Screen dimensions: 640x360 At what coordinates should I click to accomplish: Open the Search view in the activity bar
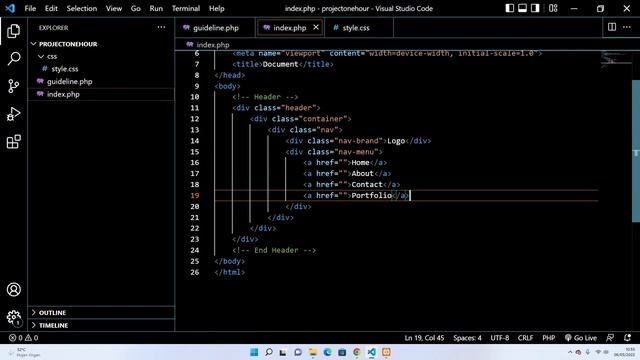click(x=13, y=58)
